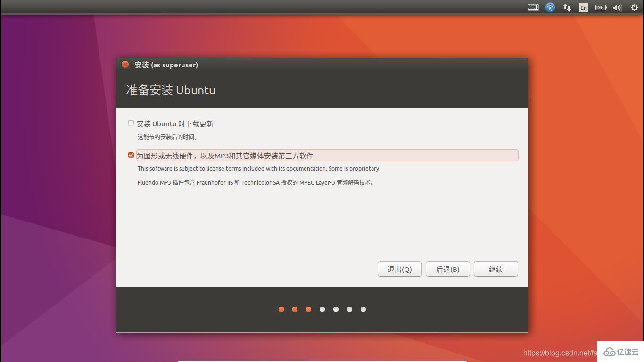
Task: Enable download updates while installing Ubuntu
Action: [131, 123]
